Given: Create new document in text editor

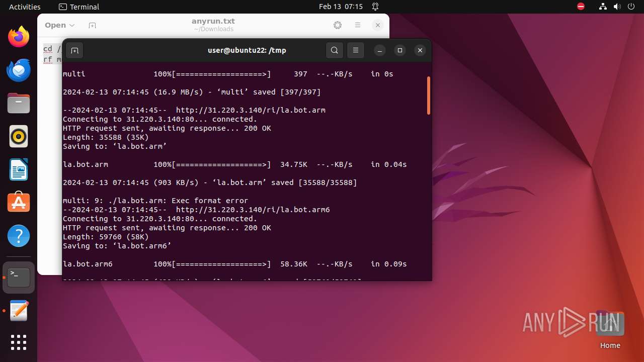Looking at the screenshot, I should 92,25.
